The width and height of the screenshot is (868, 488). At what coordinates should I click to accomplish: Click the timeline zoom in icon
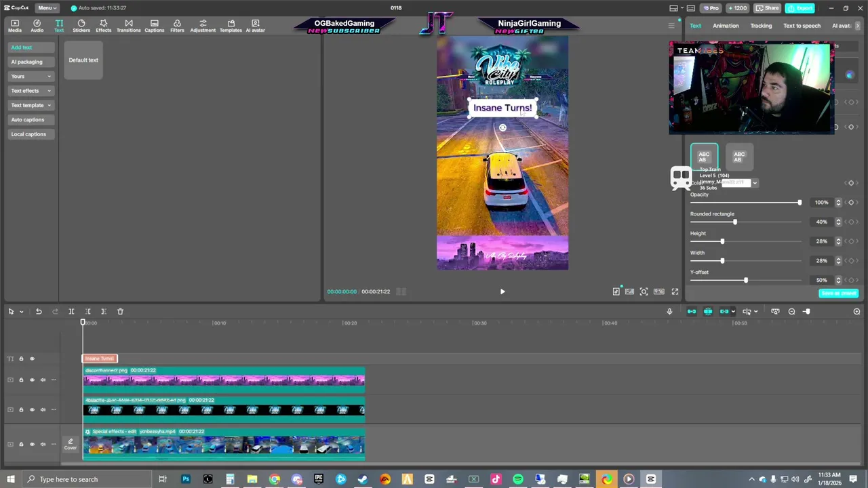coord(856,311)
